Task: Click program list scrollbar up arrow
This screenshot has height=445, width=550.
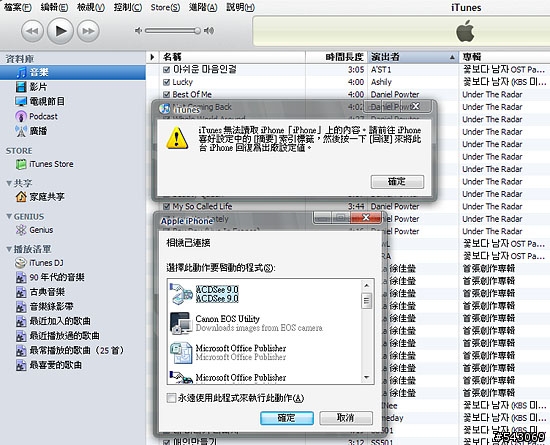Action: (x=367, y=285)
